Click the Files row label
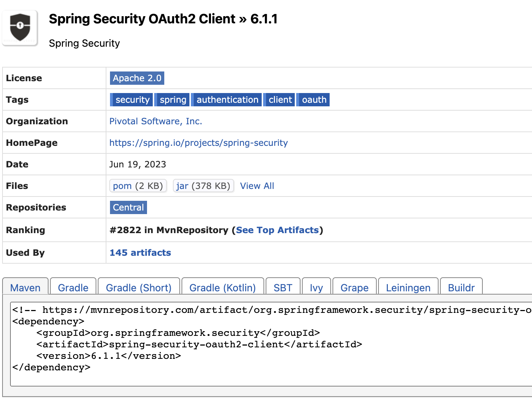The height and width of the screenshot is (398, 532). click(17, 186)
